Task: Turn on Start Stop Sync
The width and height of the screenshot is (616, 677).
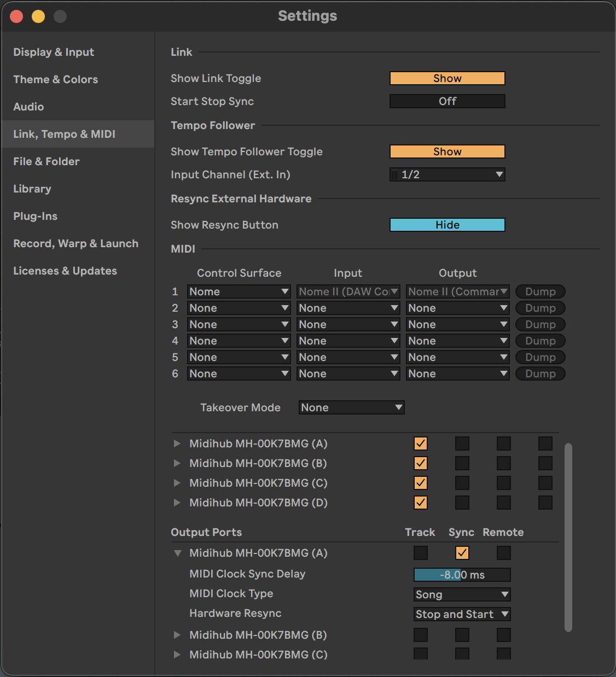Action: (x=447, y=101)
